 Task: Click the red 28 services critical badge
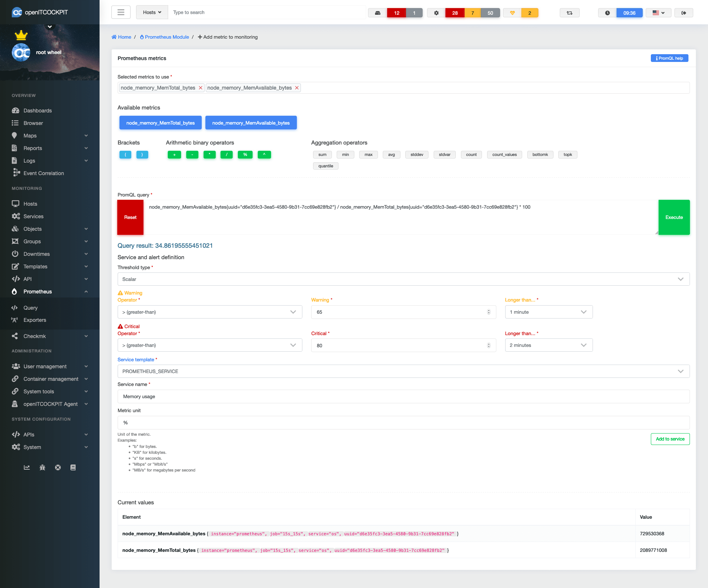(455, 13)
